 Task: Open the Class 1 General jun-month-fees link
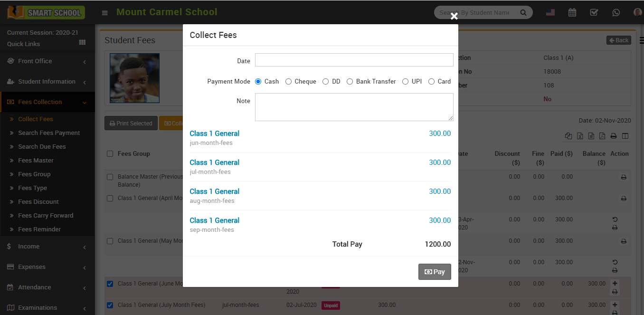[214, 134]
